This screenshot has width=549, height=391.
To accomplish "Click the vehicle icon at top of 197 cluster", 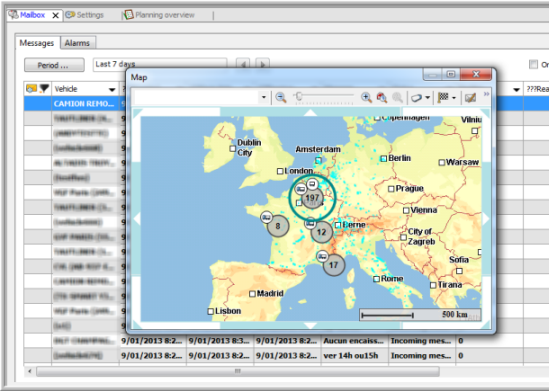I will 312,184.
